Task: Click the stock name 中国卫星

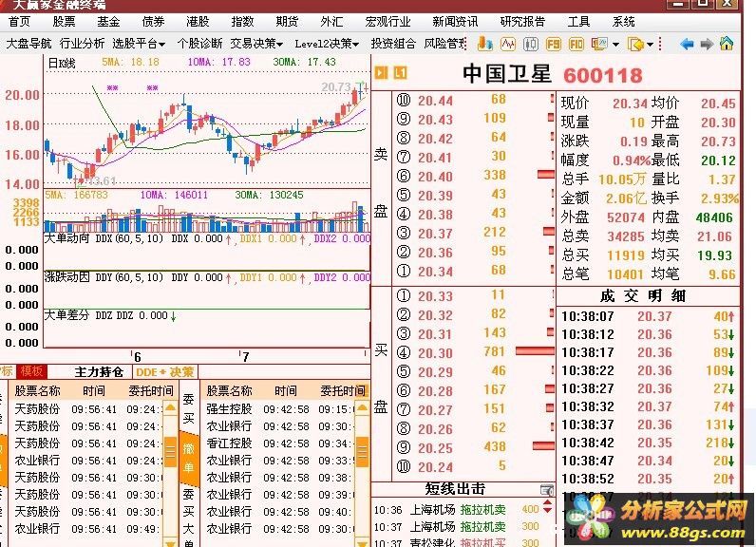Action: tap(507, 74)
